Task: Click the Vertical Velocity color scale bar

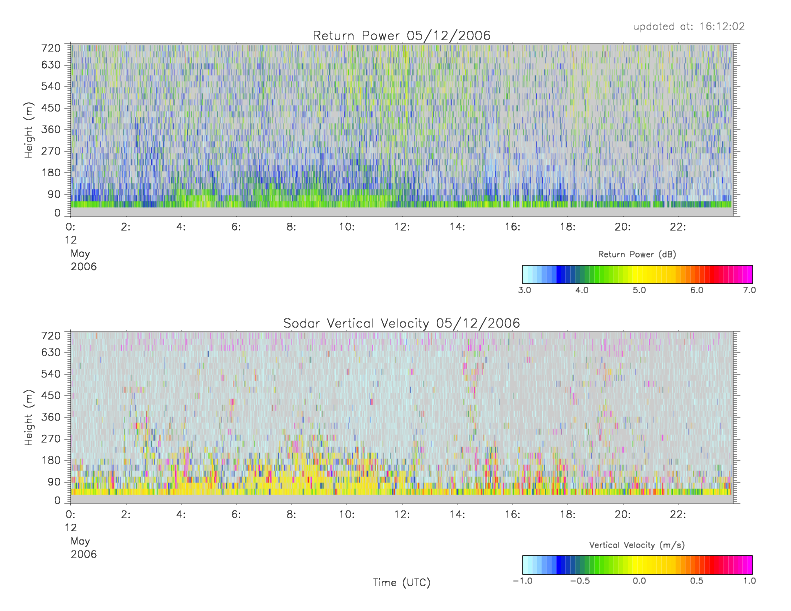Action: [x=637, y=565]
